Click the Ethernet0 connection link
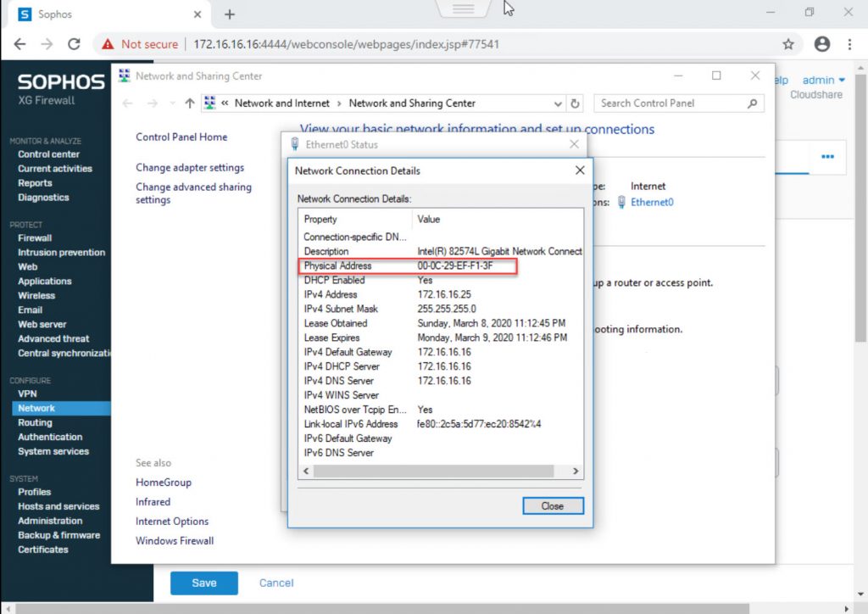 (x=652, y=202)
